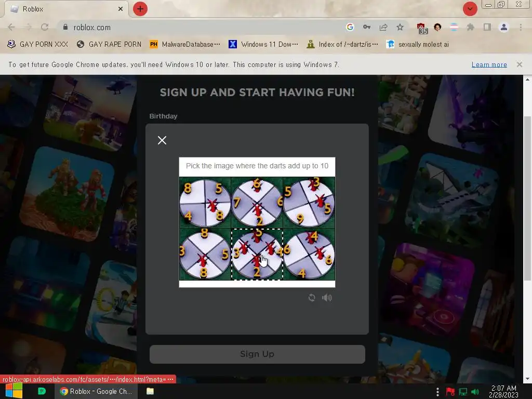View site info via the lock icon
Image resolution: width=532 pixels, height=399 pixels.
65,27
